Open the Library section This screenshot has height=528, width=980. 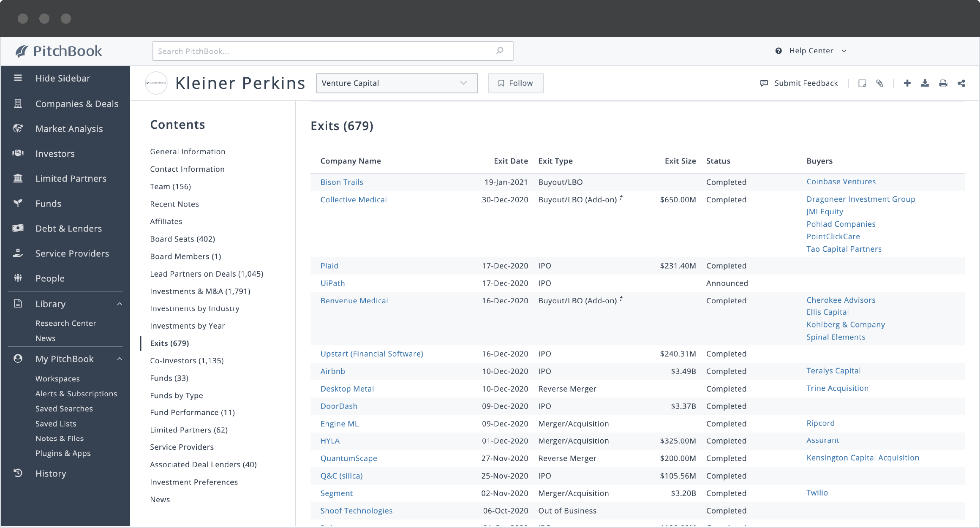coord(51,303)
